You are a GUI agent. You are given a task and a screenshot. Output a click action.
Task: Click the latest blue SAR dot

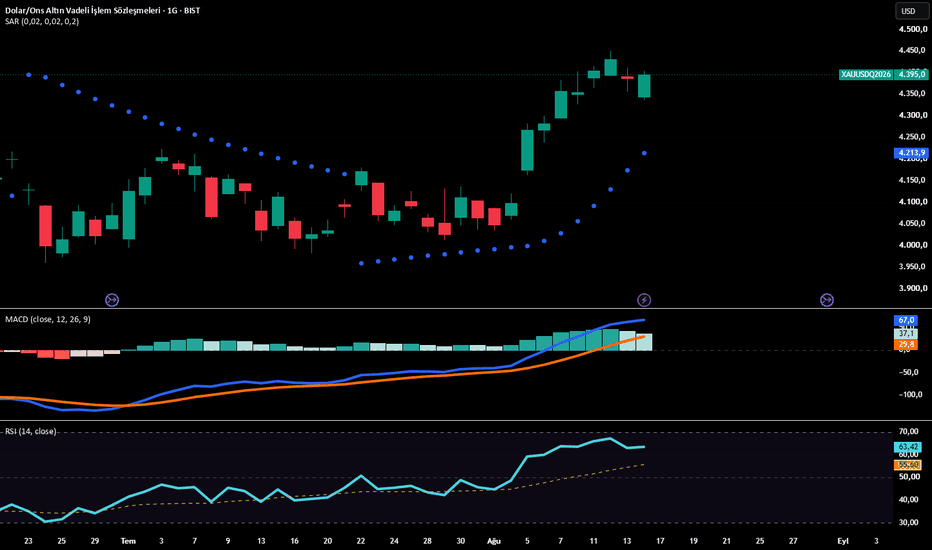click(x=644, y=153)
